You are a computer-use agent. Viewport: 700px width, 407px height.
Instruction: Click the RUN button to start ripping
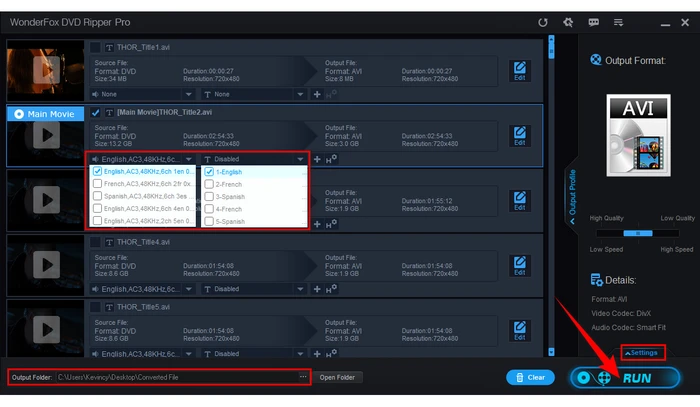[625, 378]
